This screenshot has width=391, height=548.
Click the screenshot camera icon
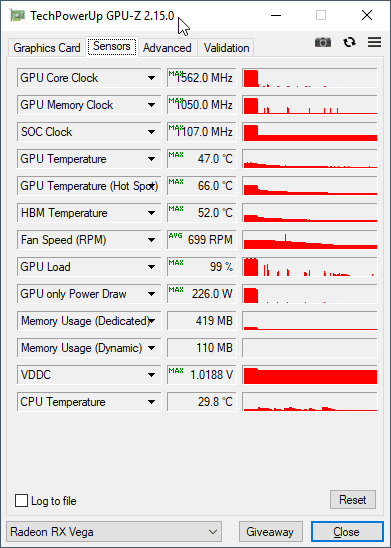point(323,43)
